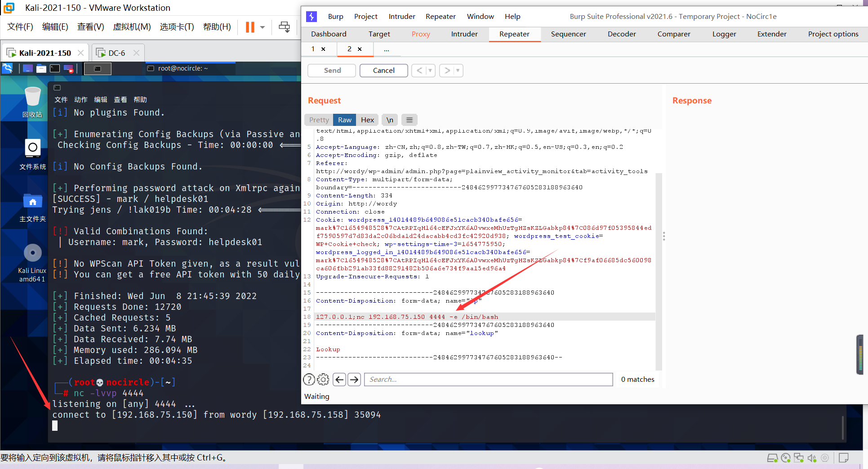Switch request view to Pretty
This screenshot has width=868, height=469.
[319, 120]
